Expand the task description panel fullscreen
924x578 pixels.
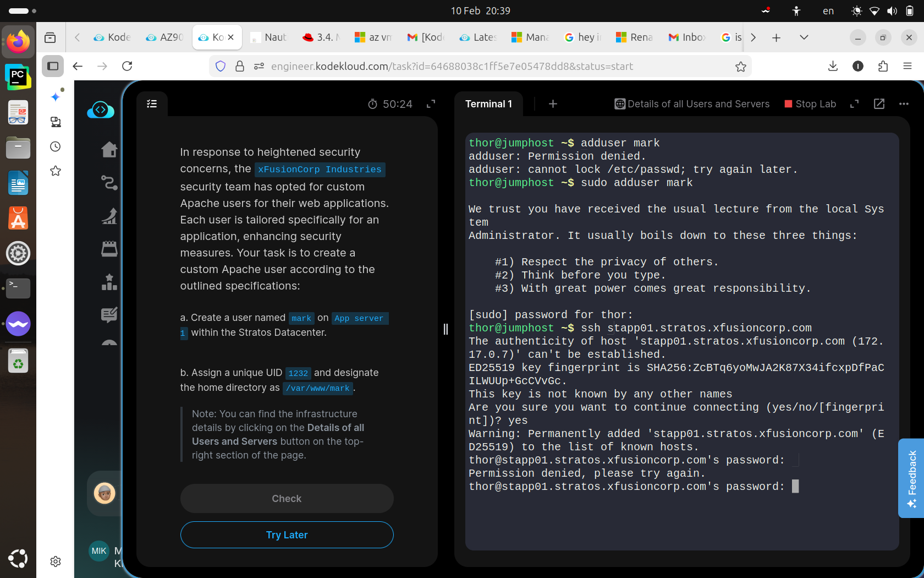431,104
